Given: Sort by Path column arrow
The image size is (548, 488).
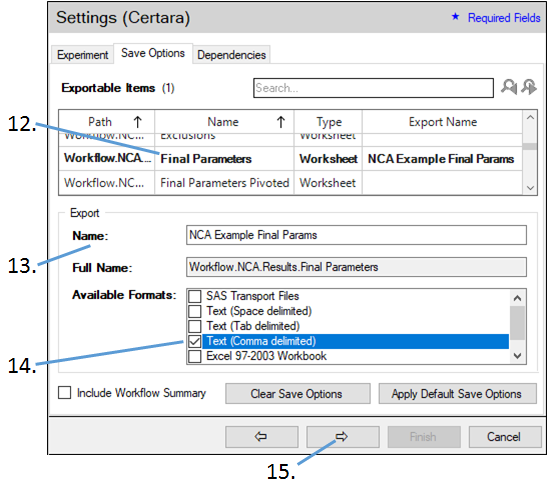Looking at the screenshot, I should point(138,122).
